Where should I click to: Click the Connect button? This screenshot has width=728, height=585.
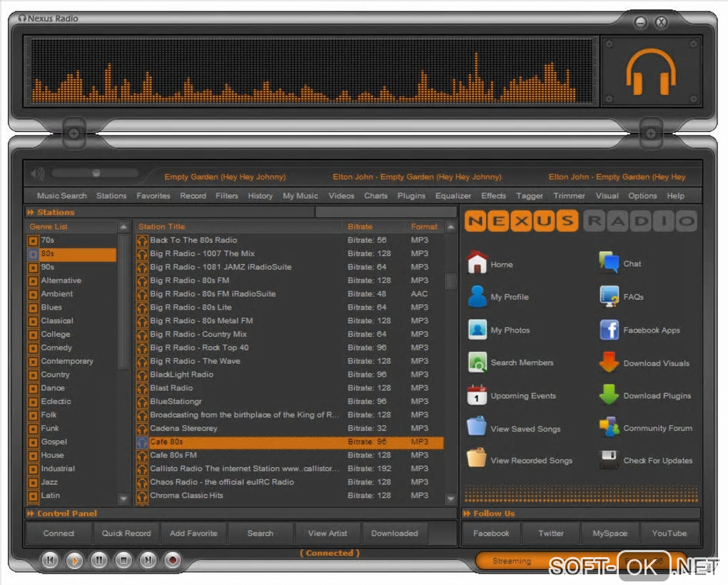[59, 534]
